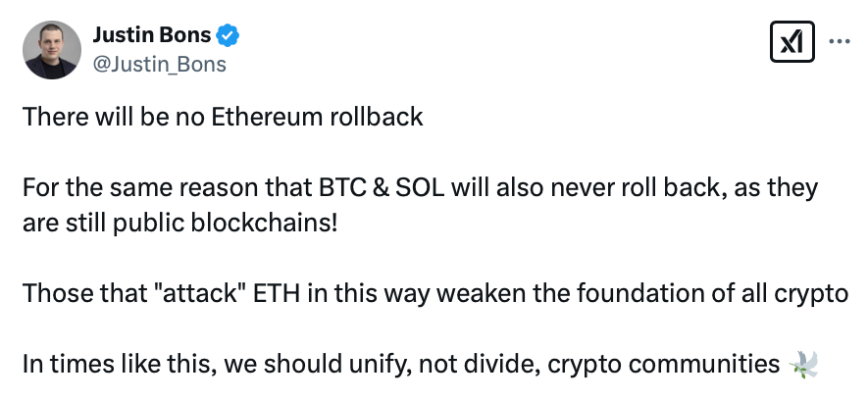Click the sentence starting "For the same reason"
868x401 pixels.
tap(420, 187)
